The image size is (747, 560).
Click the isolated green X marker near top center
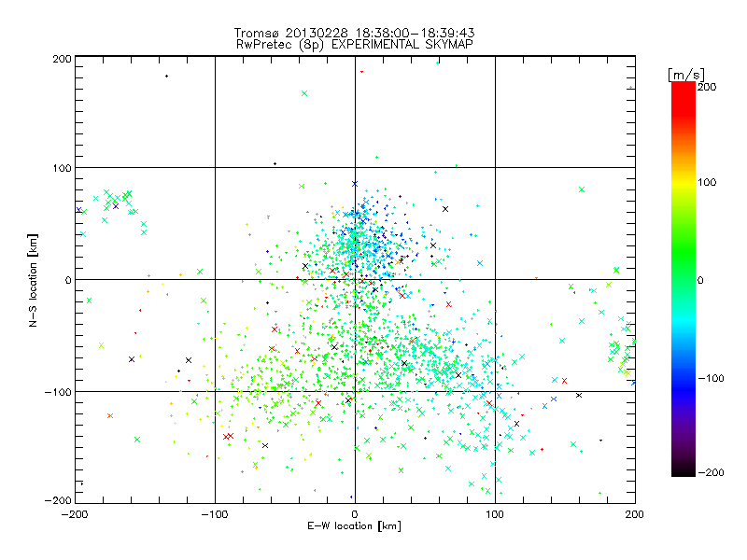pos(304,93)
